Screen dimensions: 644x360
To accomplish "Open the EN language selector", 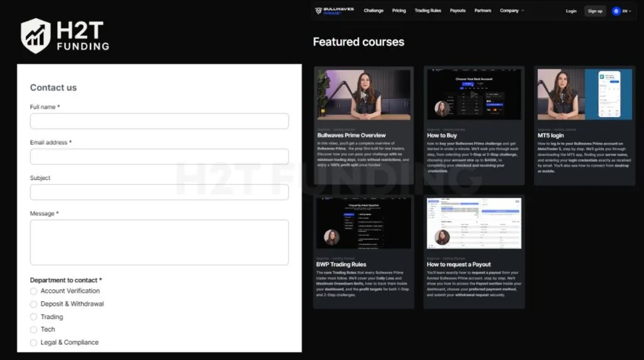I will (626, 11).
